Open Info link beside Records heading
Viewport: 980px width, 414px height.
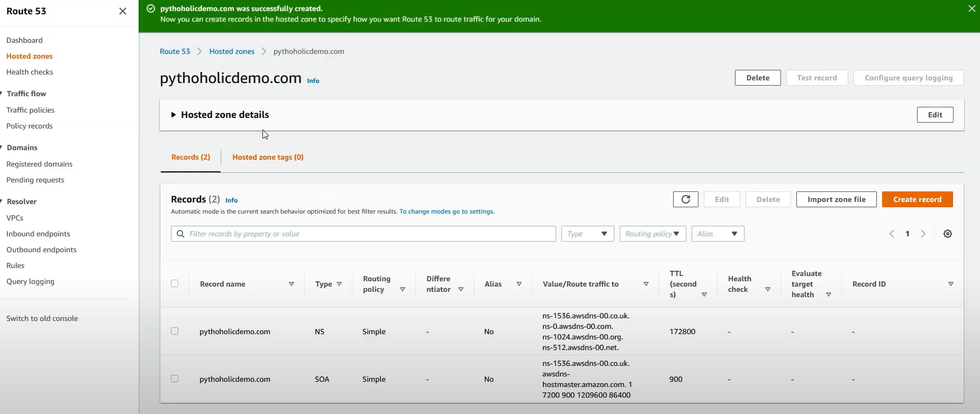231,200
